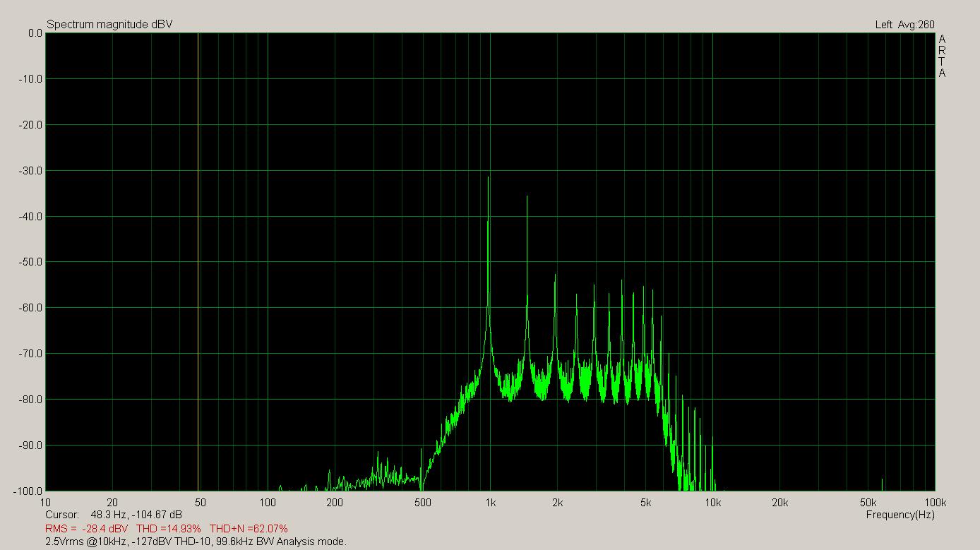The width and height of the screenshot is (980, 550).
Task: Click the '10' frequency axis label
Action: coord(45,503)
